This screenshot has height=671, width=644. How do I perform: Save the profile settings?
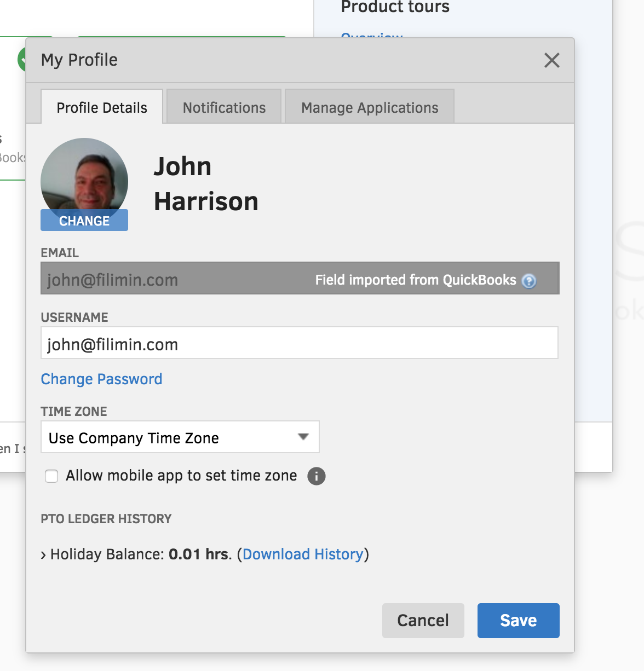pos(519,621)
